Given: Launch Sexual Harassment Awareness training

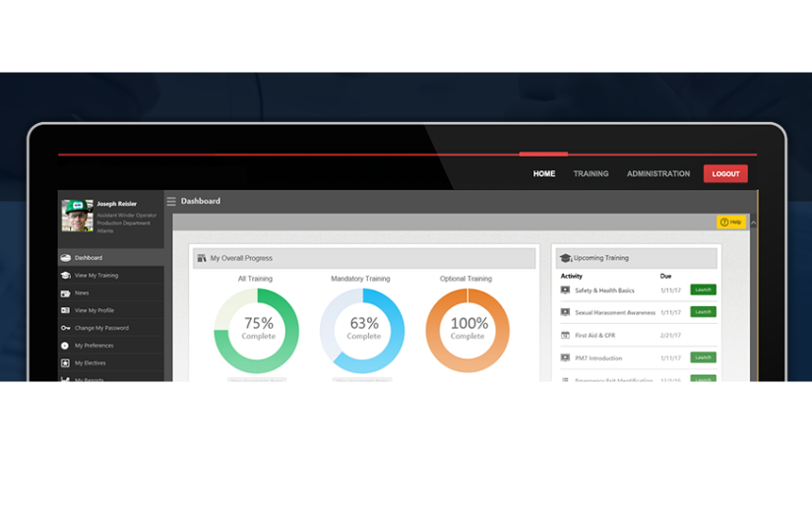Looking at the screenshot, I should 704,312.
